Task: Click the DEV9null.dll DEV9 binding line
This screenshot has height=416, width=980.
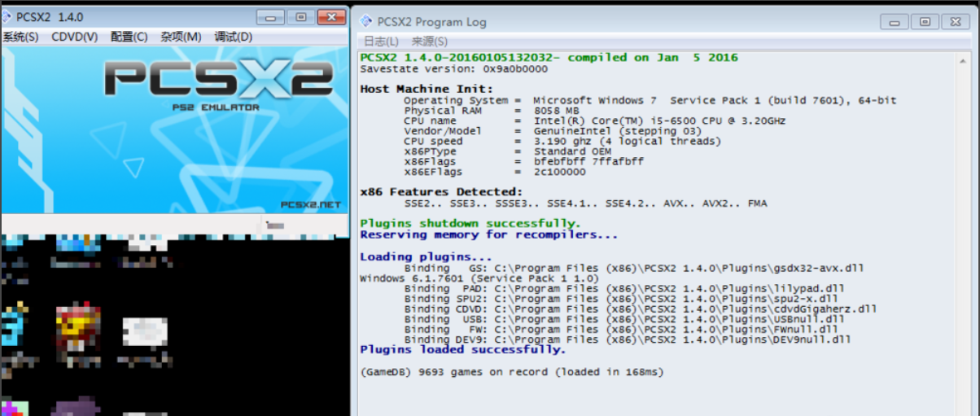Action: pos(627,340)
